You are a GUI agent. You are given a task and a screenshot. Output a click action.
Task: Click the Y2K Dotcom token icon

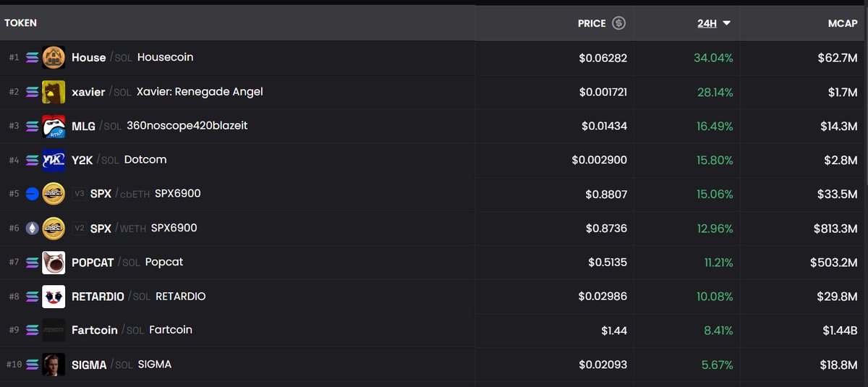[x=54, y=160]
